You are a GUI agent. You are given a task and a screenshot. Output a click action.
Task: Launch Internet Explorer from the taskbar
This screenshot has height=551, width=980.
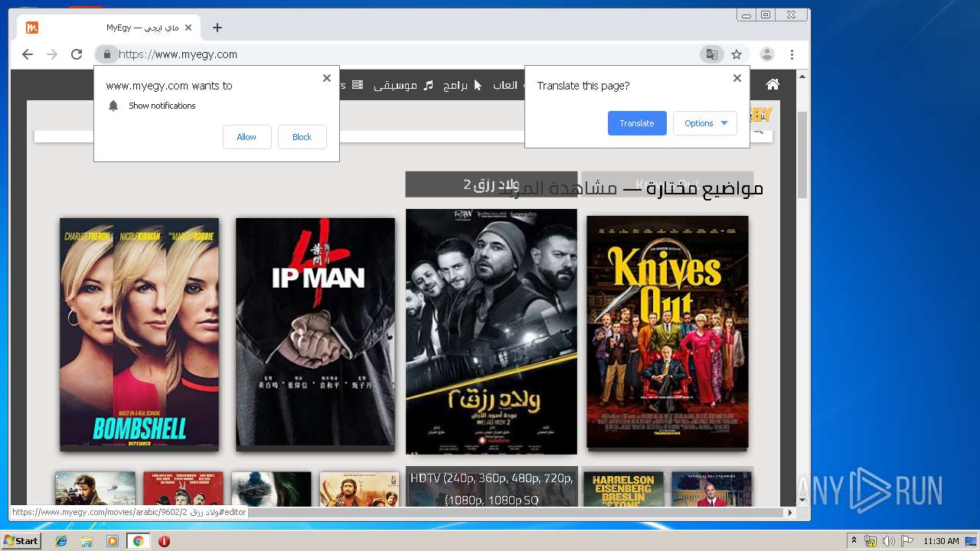[x=61, y=541]
